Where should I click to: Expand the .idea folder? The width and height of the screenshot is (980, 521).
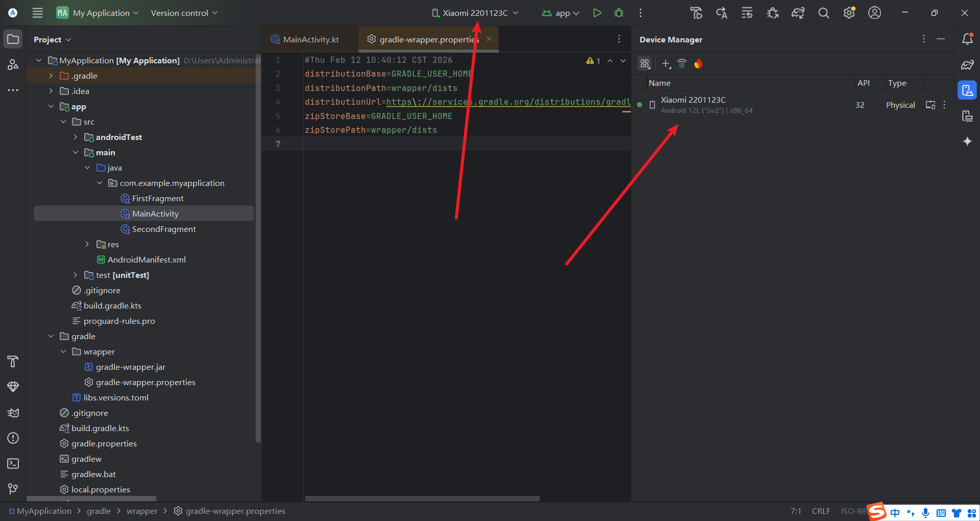tap(51, 91)
